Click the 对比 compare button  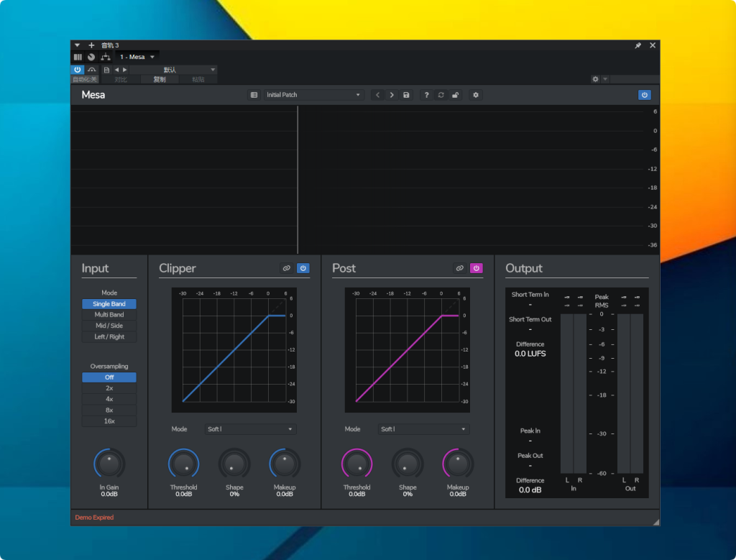tap(121, 79)
